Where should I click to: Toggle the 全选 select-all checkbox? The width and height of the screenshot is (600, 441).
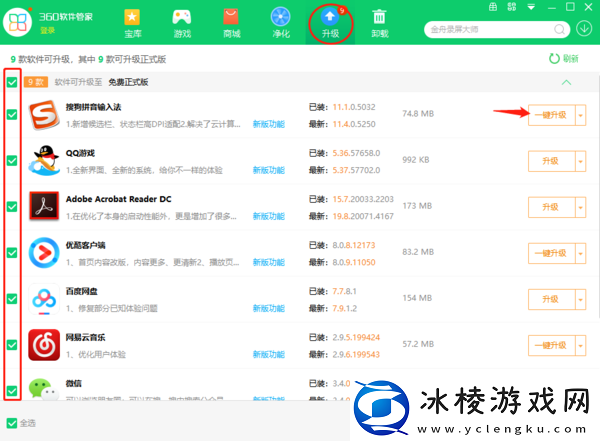[x=12, y=423]
